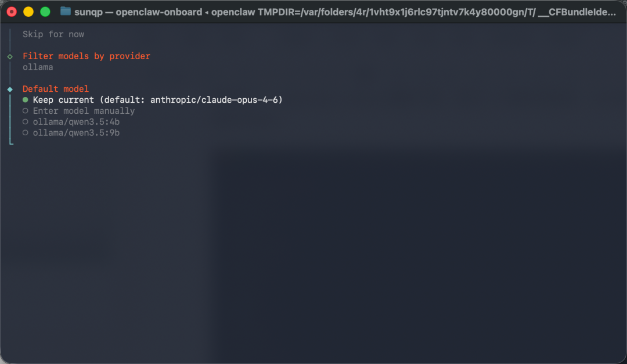Expand the Default model section header
This screenshot has height=364, width=627.
click(x=55, y=88)
